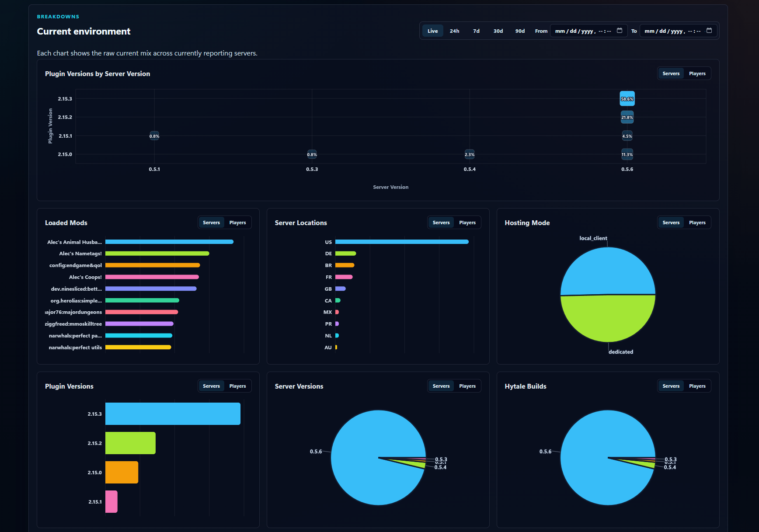The image size is (759, 532).
Task: Click the AU label in Server Locations
Action: (x=328, y=348)
